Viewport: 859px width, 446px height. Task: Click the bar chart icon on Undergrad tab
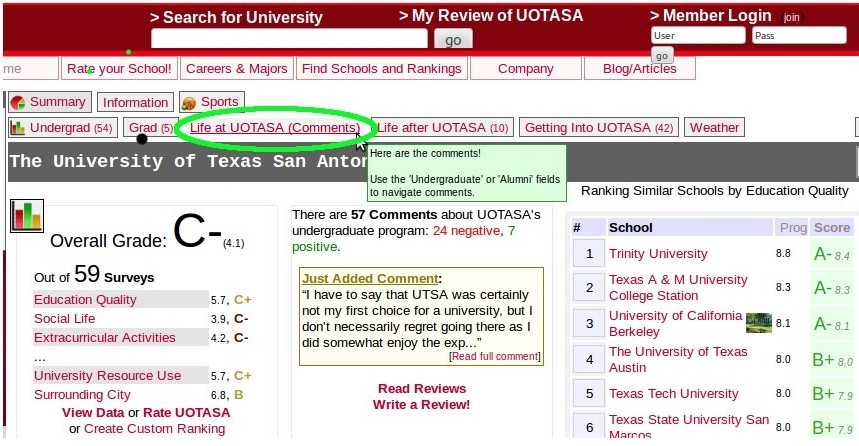pos(18,128)
